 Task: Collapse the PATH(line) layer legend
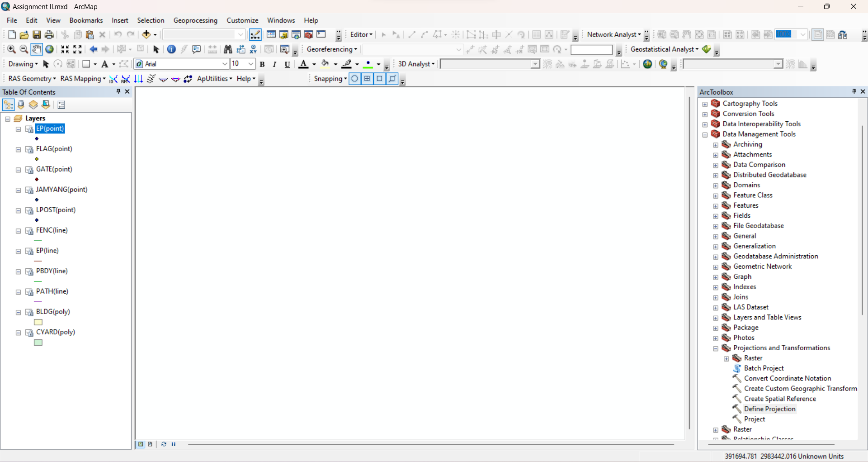[19, 292]
